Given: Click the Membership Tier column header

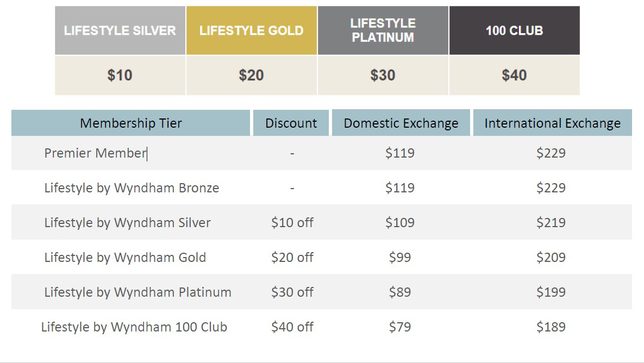Looking at the screenshot, I should click(x=131, y=123).
